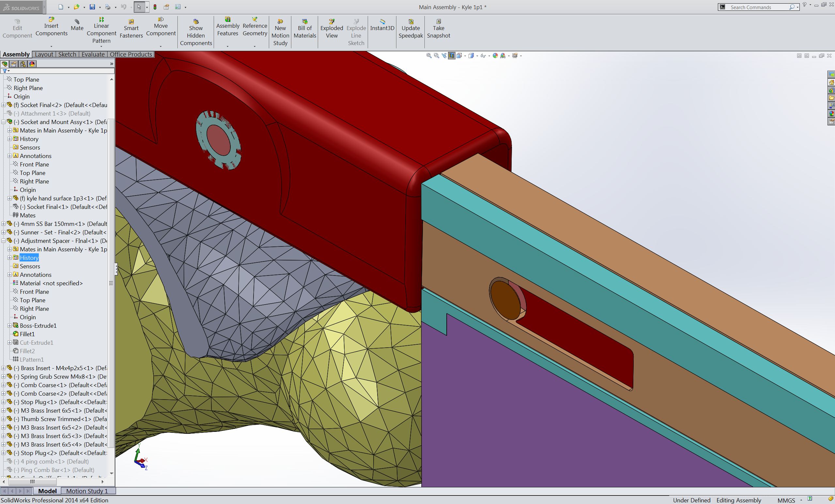Viewport: 835px width, 504px height.
Task: Click the Rebuild traffic light icon
Action: pos(155,7)
